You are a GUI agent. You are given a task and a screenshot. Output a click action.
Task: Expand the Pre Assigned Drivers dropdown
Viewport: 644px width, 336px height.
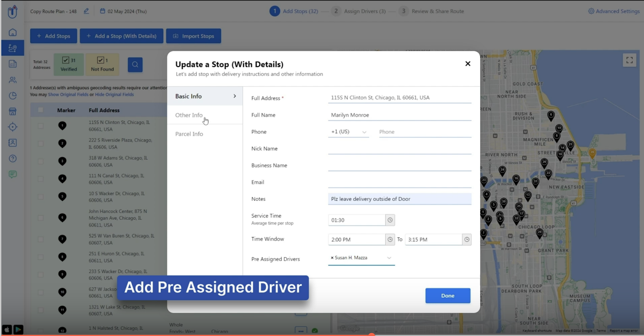tap(389, 258)
